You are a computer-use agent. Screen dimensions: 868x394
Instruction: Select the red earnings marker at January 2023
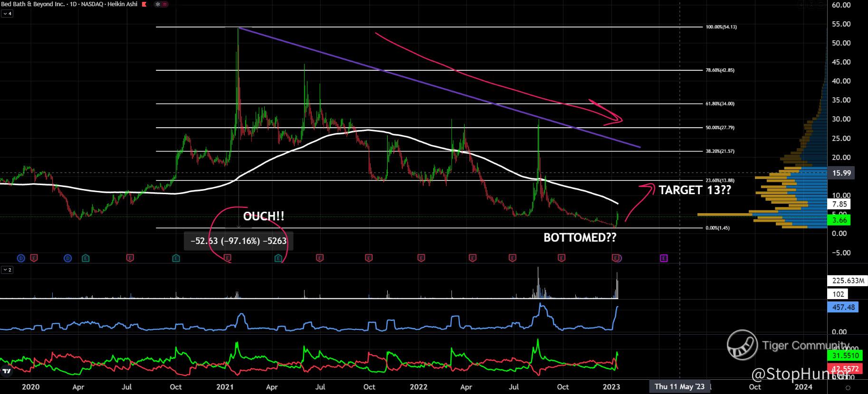[616, 258]
